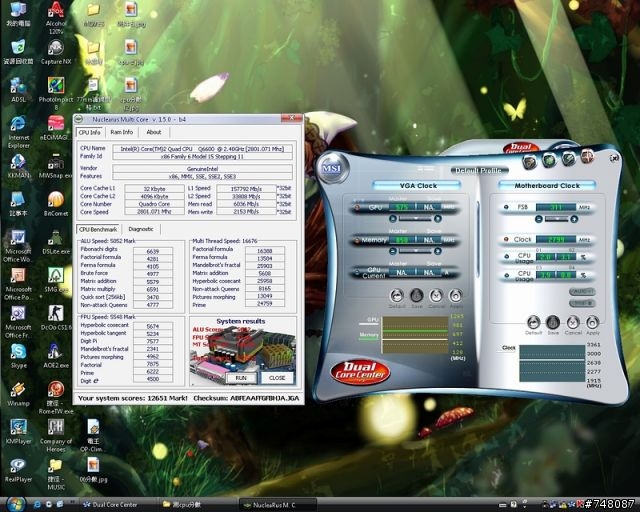Click the VGA Clock Cancel icon
The height and width of the screenshot is (512, 640).
[x=436, y=295]
